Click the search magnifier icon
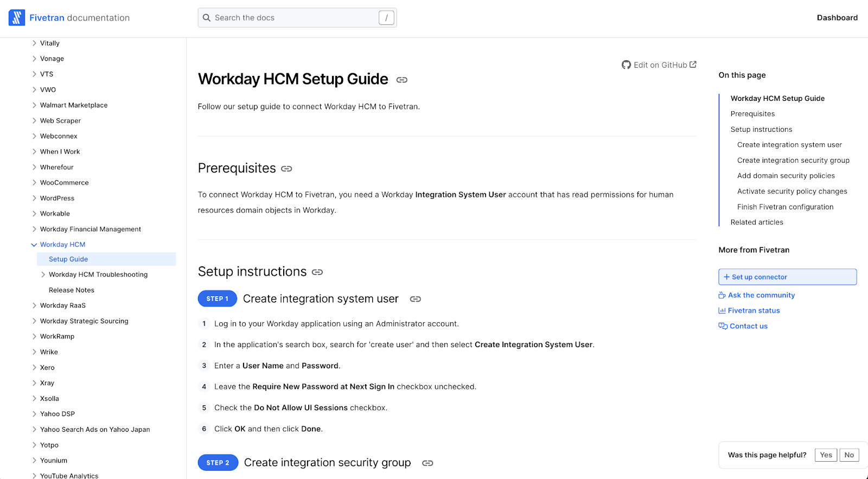 point(207,18)
